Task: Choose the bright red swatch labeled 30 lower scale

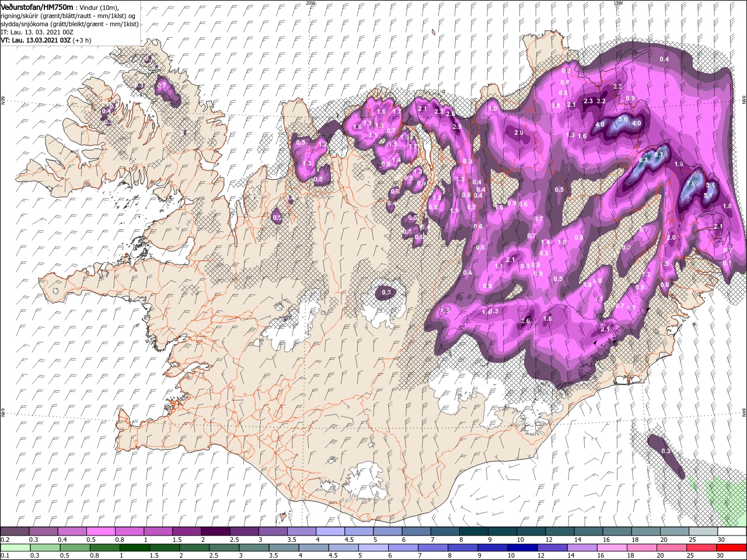Action: [x=731, y=547]
